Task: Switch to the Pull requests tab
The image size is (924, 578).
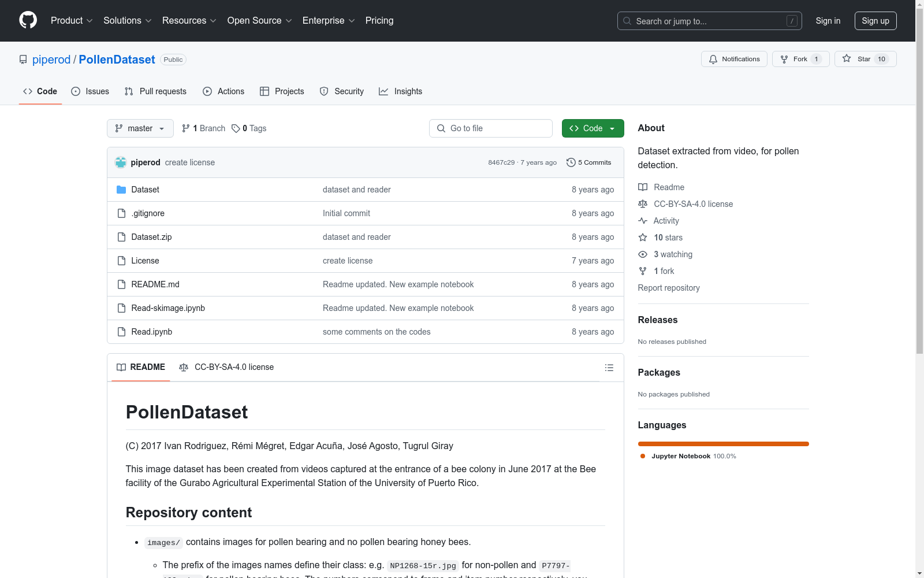Action: pyautogui.click(x=155, y=91)
